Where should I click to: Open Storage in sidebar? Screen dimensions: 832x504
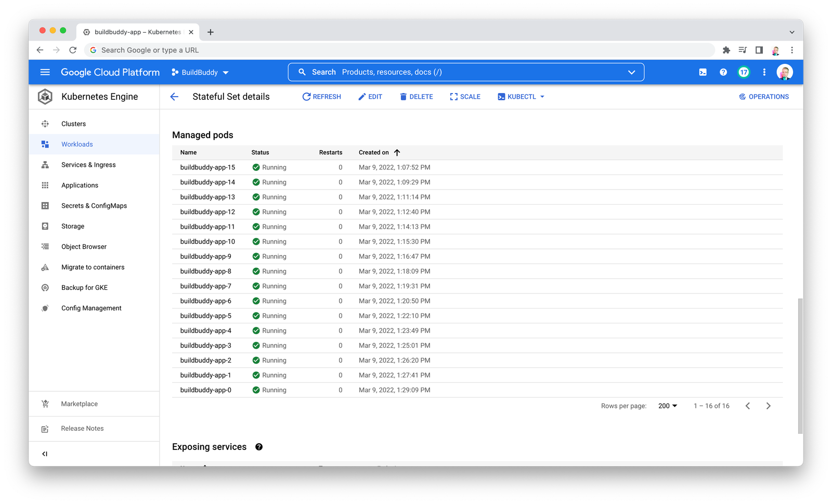click(x=94, y=226)
